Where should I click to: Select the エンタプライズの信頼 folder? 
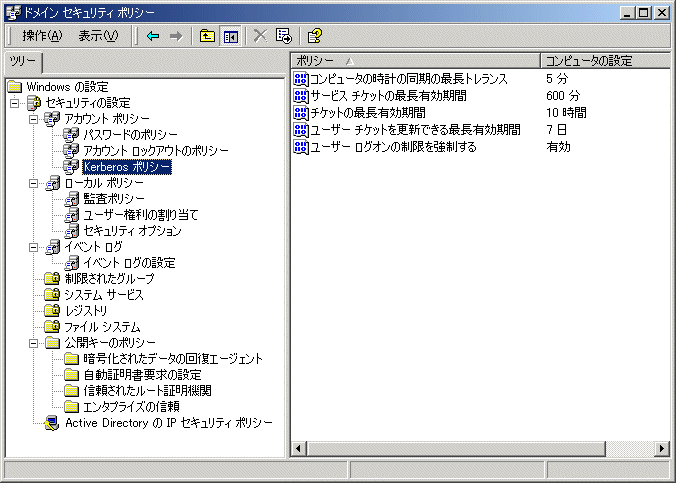point(131,407)
